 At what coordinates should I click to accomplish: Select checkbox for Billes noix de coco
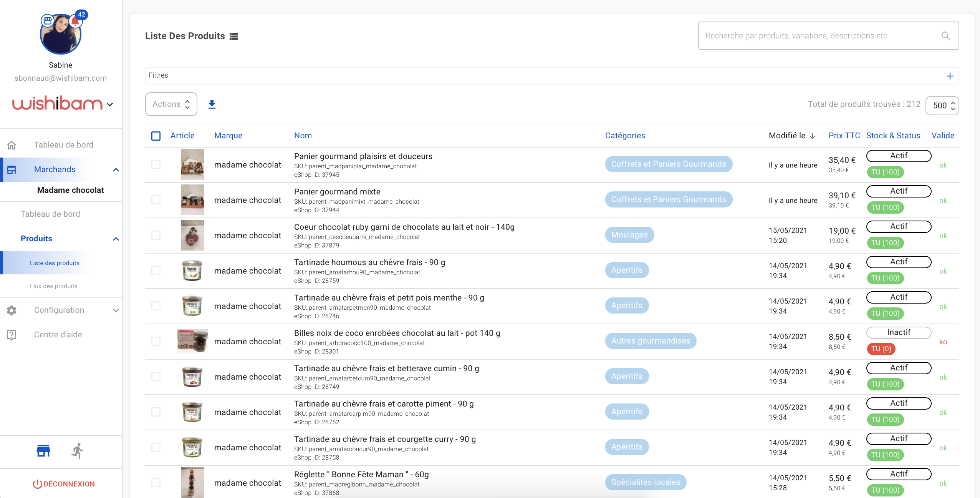[156, 341]
